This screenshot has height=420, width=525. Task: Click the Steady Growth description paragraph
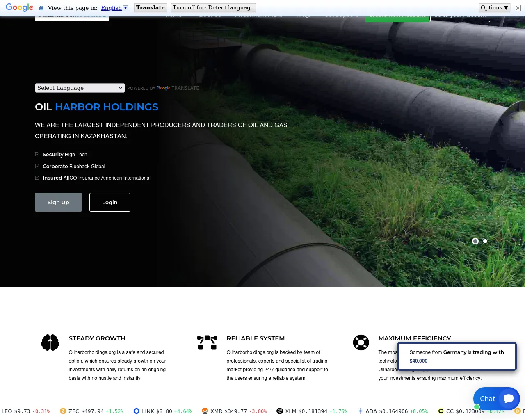click(117, 365)
